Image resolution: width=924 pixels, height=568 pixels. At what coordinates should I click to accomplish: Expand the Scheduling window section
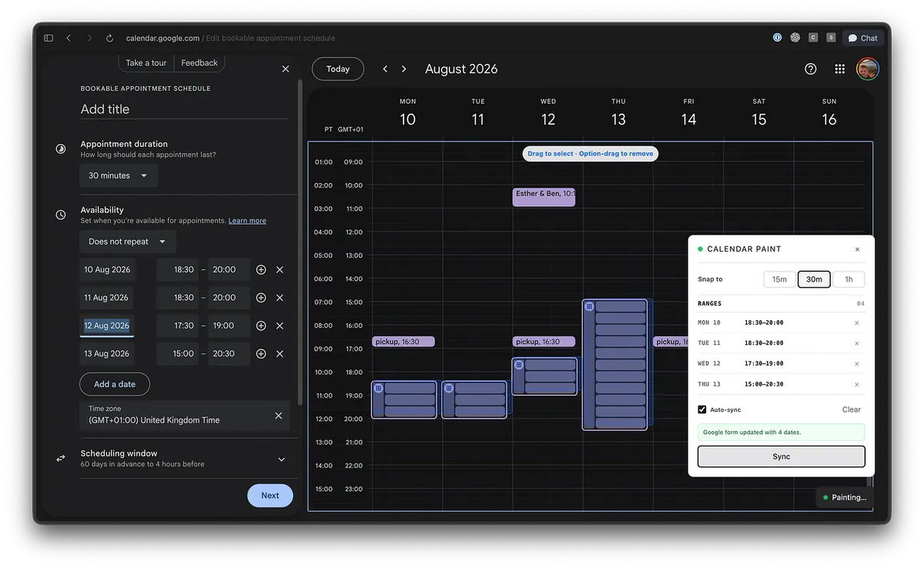tap(282, 459)
